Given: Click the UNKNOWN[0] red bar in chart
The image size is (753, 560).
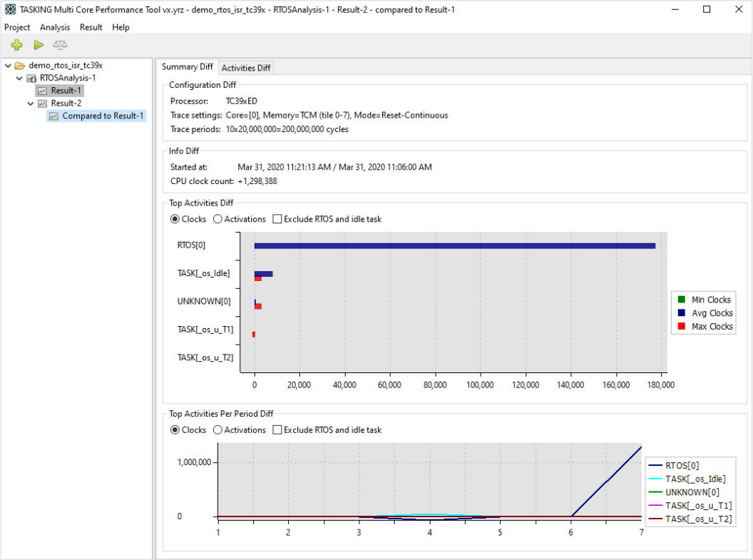Looking at the screenshot, I should point(258,307).
